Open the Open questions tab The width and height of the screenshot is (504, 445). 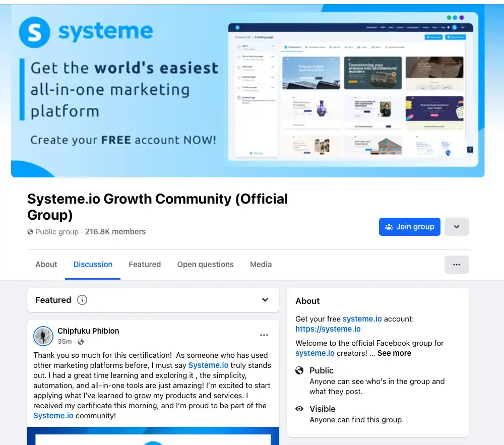point(205,264)
